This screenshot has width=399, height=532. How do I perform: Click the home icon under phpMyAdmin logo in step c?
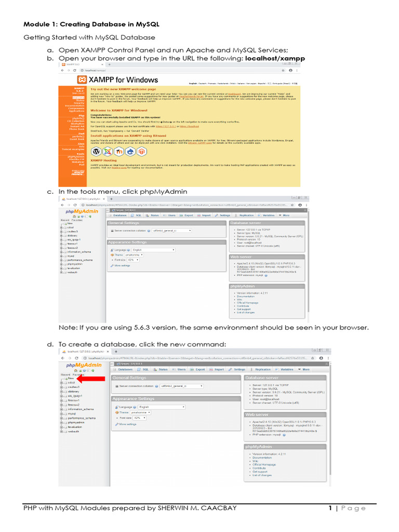click(x=74, y=216)
